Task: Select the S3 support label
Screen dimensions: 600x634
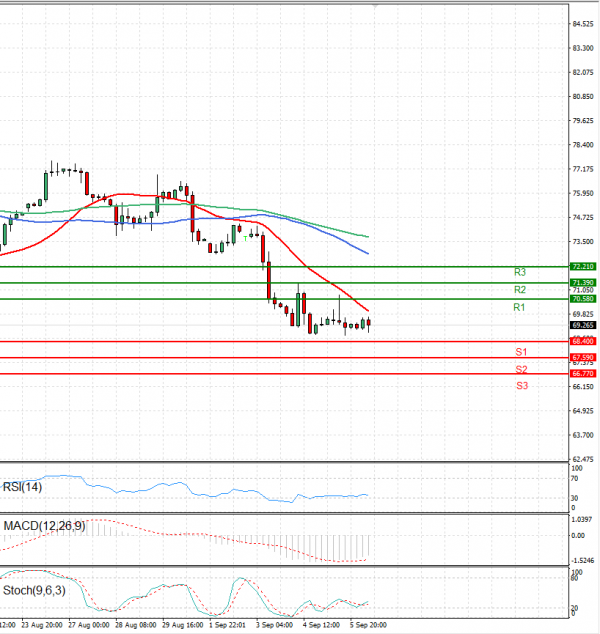Action: [522, 385]
